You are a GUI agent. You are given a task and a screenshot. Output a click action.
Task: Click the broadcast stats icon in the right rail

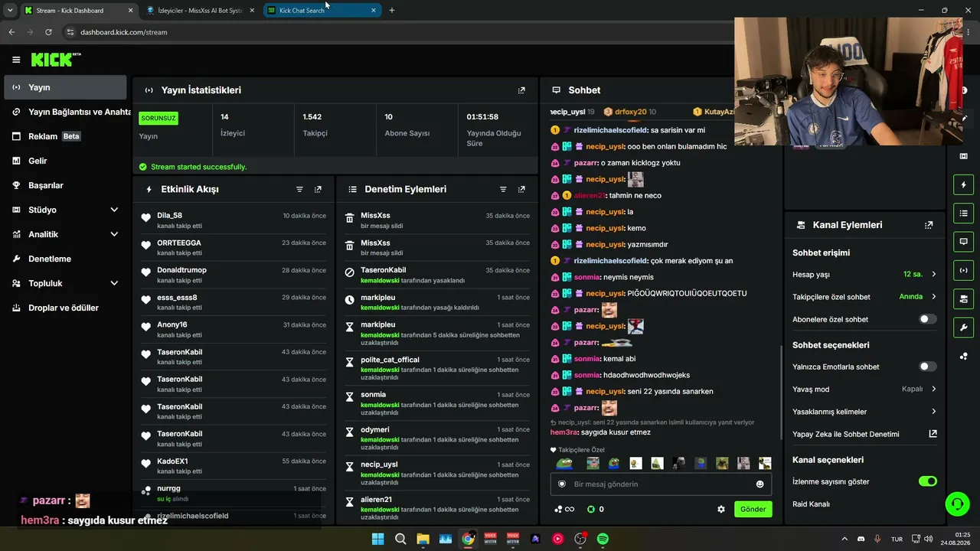point(963,269)
